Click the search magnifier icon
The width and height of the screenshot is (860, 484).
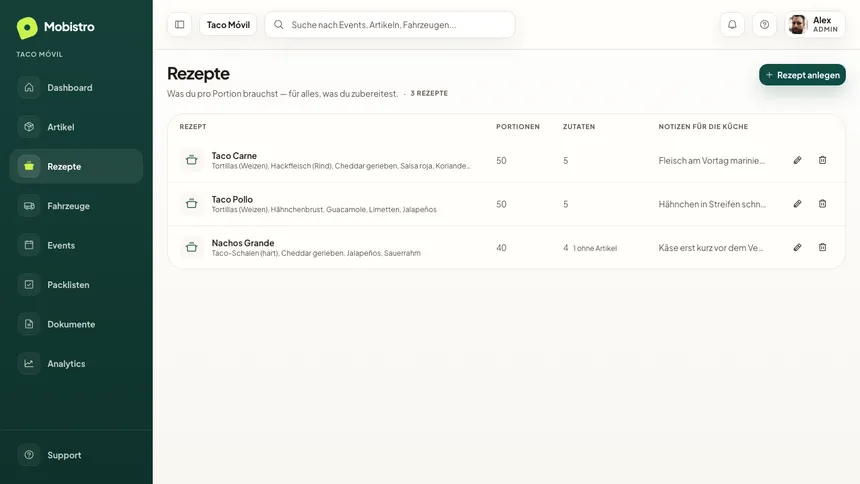coord(279,25)
